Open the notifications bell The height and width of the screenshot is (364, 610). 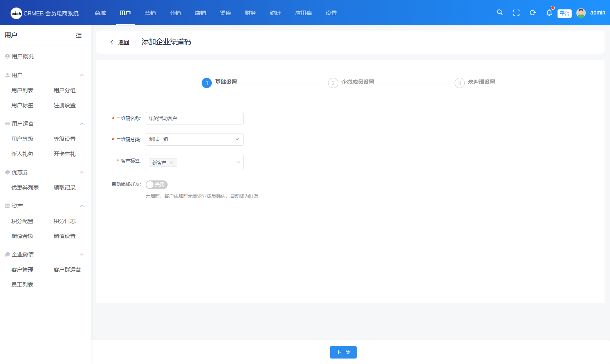coord(549,13)
